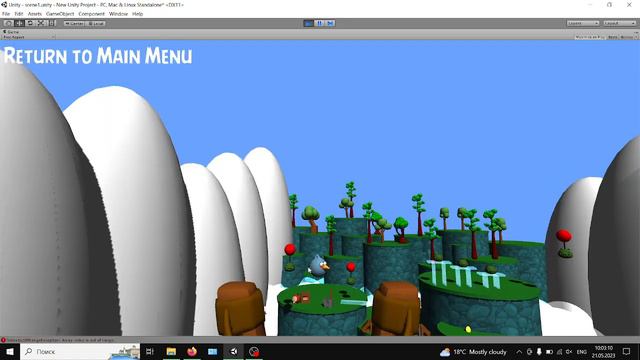Image resolution: width=640 pixels, height=360 pixels.
Task: Open Task View on taskbar
Action: point(150,351)
